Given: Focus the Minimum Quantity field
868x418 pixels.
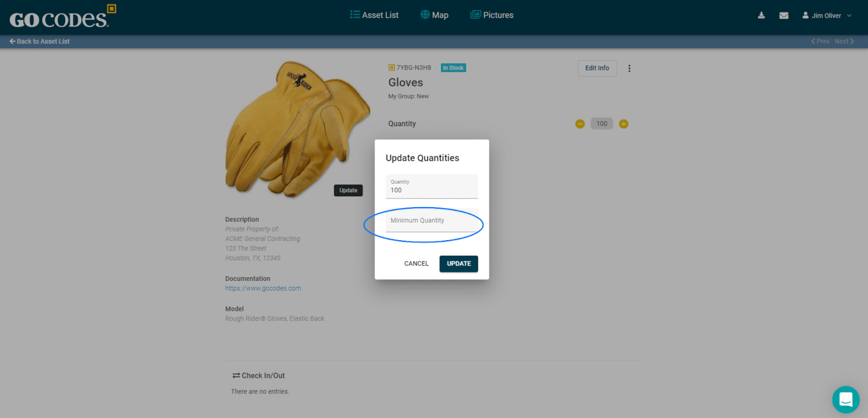Looking at the screenshot, I should (432, 221).
